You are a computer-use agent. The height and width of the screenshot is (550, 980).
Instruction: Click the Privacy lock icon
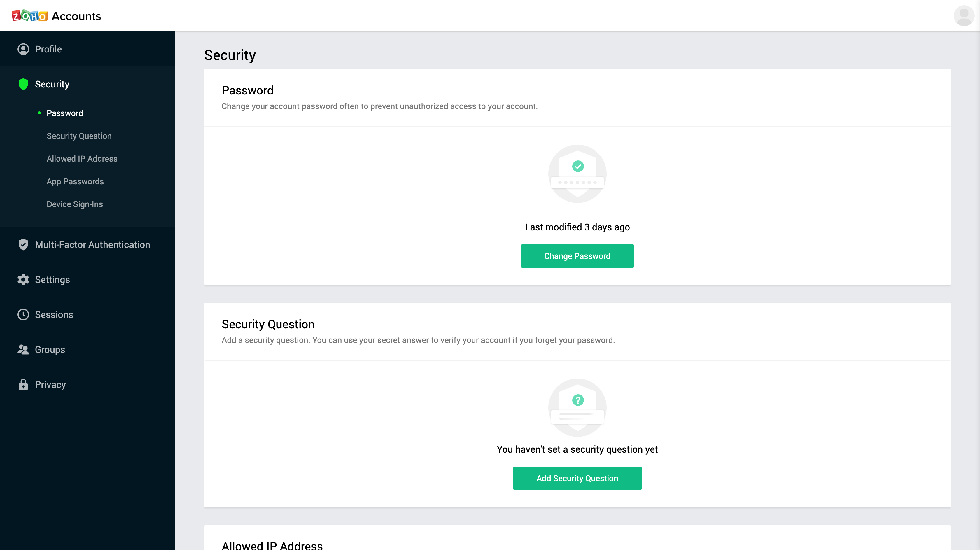point(23,385)
